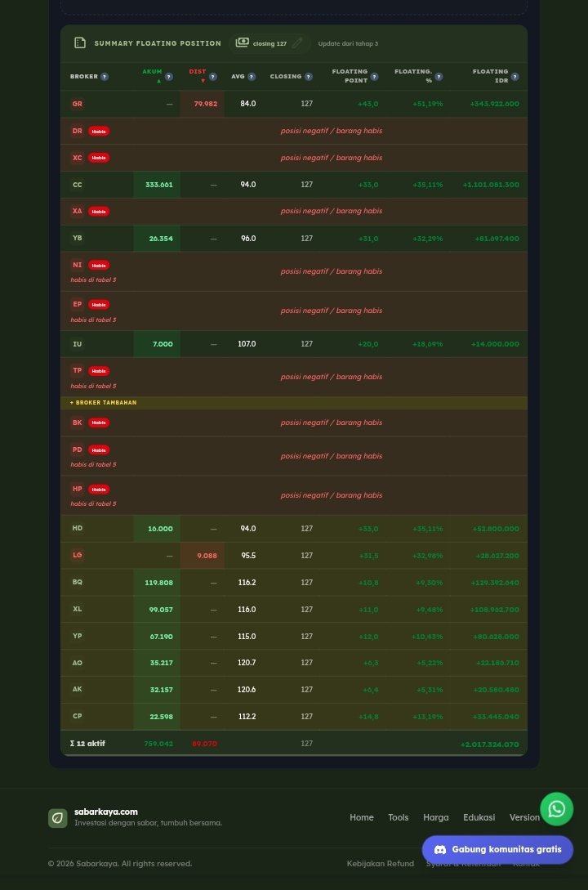Click the sabarkaya.com site name
Viewport: 588px width, 890px height.
tap(106, 812)
